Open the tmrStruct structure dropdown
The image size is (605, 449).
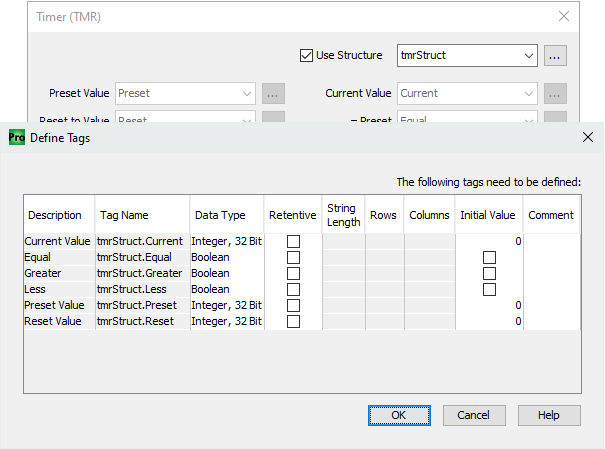pyautogui.click(x=527, y=56)
